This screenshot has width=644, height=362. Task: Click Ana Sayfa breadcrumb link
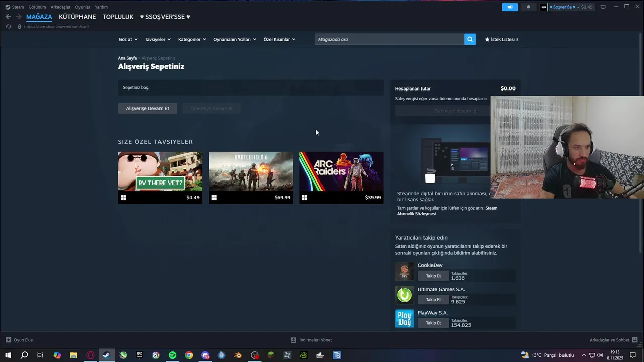(x=127, y=58)
